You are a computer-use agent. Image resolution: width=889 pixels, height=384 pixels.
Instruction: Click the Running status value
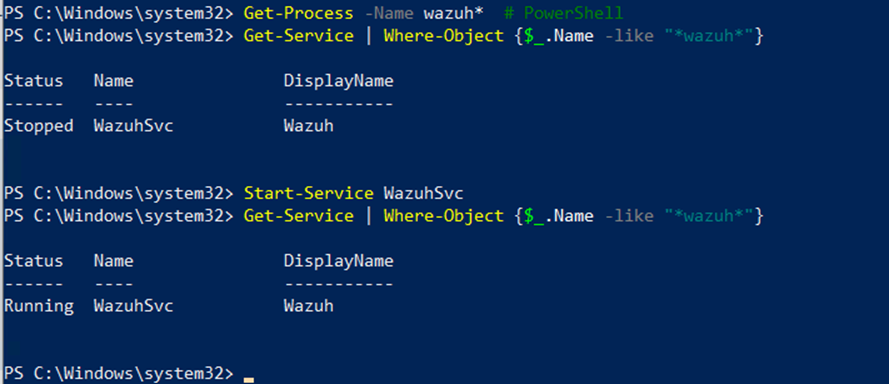(x=39, y=306)
